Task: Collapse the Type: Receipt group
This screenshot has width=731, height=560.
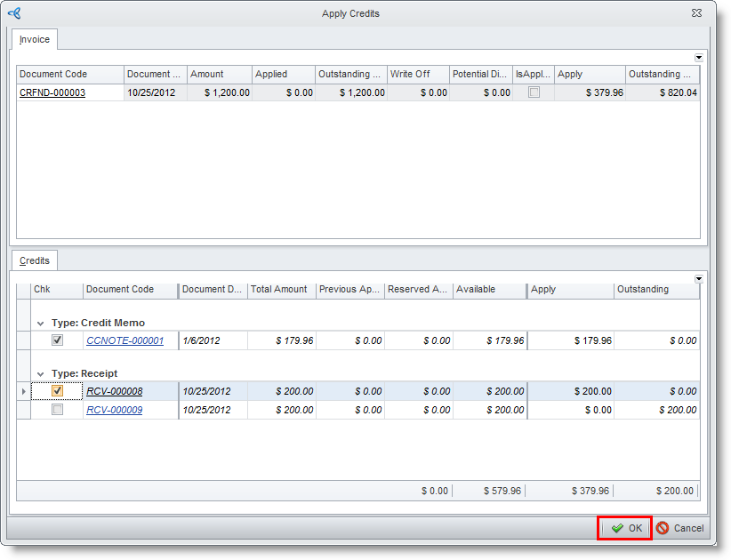Action: (40, 374)
